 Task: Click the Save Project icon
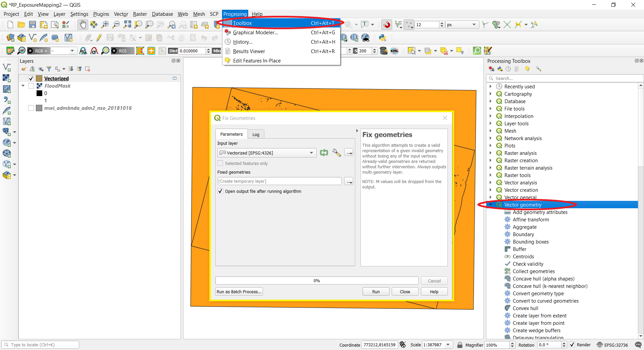pos(32,25)
